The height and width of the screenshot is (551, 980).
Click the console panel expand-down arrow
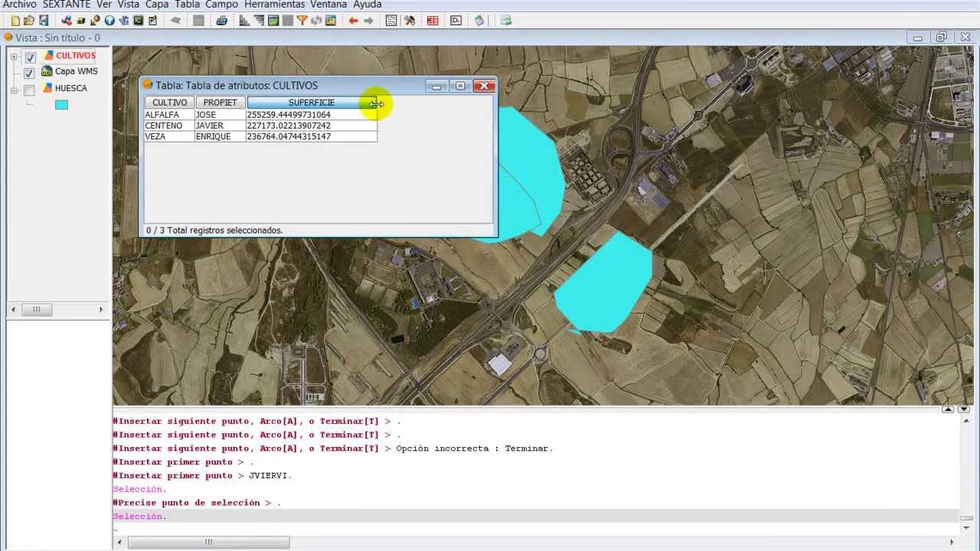point(964,409)
